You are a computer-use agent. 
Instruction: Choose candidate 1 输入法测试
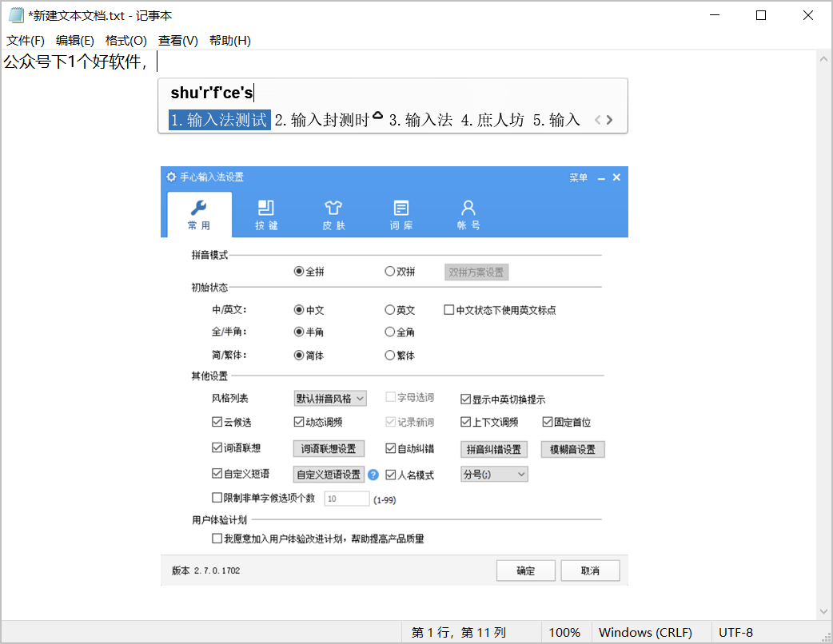[x=219, y=121]
